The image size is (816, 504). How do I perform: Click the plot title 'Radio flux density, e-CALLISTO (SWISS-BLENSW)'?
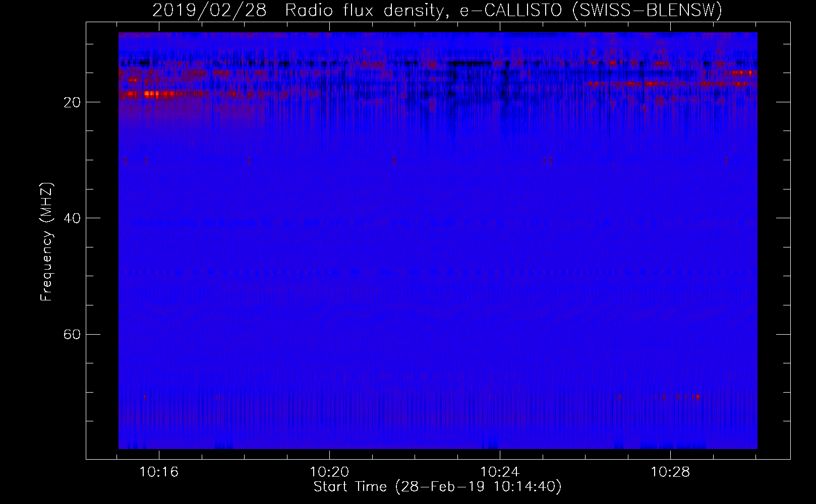504,11
